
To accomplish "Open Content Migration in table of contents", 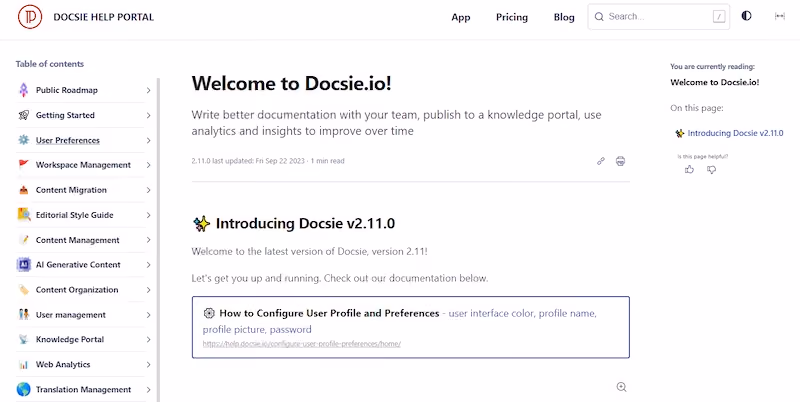I will (x=71, y=190).
